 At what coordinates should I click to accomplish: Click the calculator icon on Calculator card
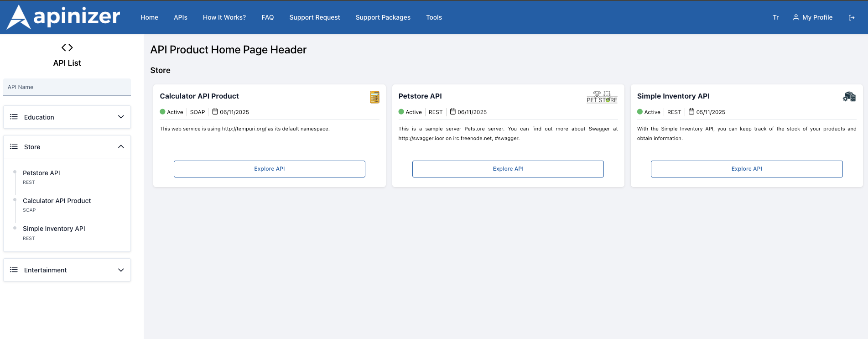(x=374, y=97)
